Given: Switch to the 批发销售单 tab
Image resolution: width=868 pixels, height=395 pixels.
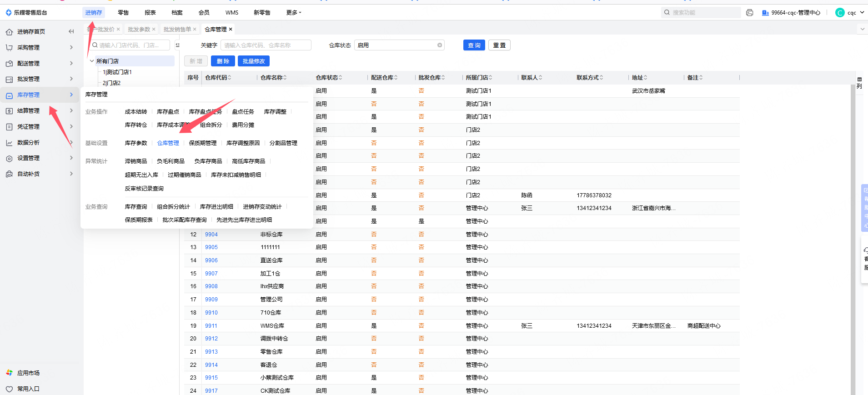Looking at the screenshot, I should pos(177,29).
